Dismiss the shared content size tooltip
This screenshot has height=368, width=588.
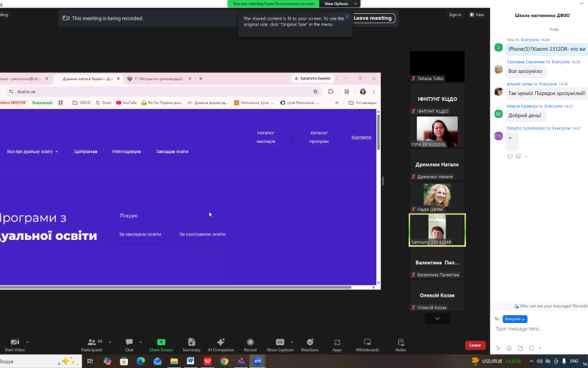(347, 16)
